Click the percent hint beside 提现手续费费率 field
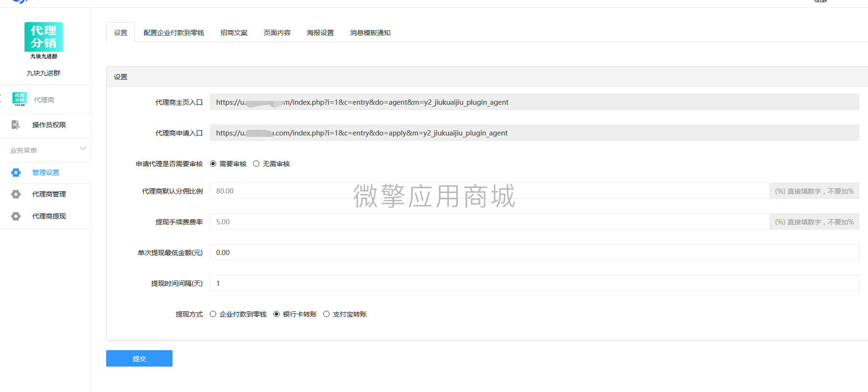868x392 pixels. point(814,221)
